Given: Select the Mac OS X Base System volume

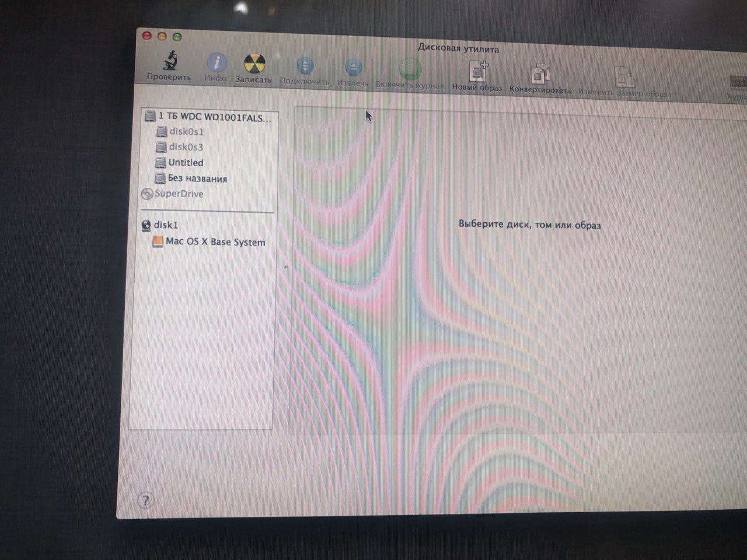Looking at the screenshot, I should coord(208,242).
